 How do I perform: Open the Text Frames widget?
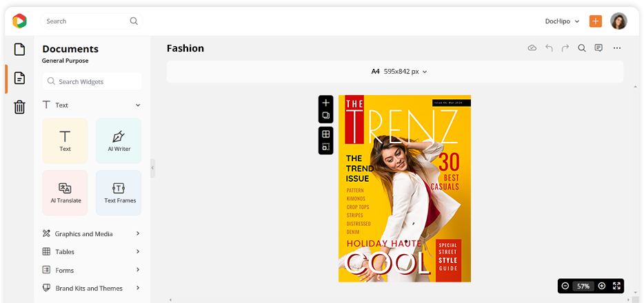(x=119, y=193)
